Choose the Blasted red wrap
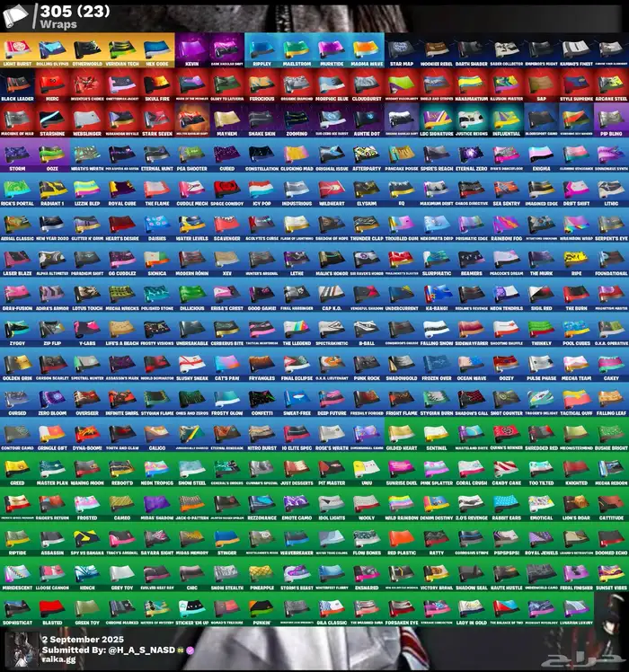This screenshot has width=629, height=672. (52, 609)
